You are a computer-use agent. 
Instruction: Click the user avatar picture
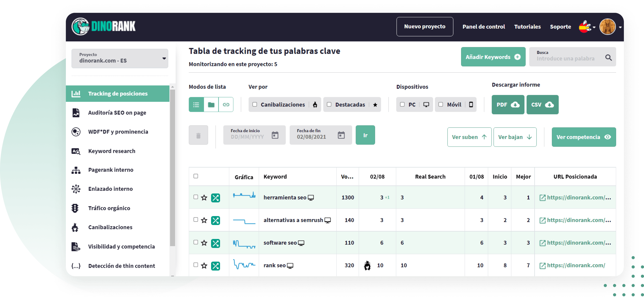607,27
